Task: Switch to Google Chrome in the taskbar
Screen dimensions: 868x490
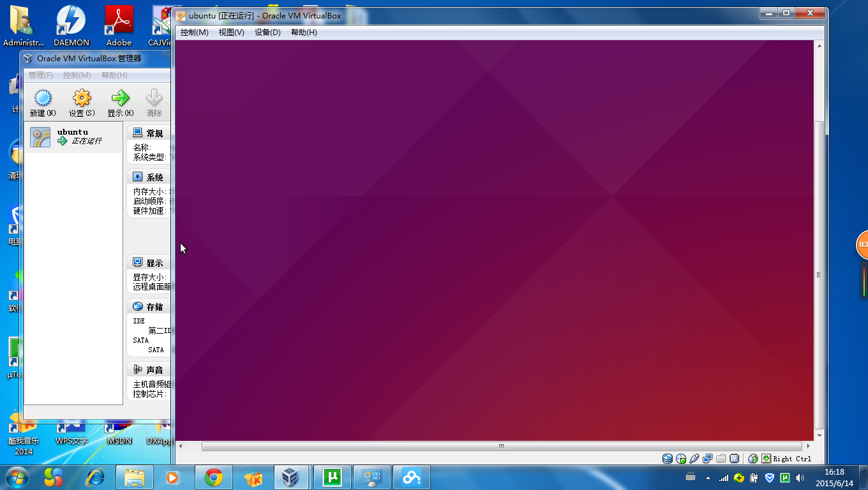Action: pos(214,477)
